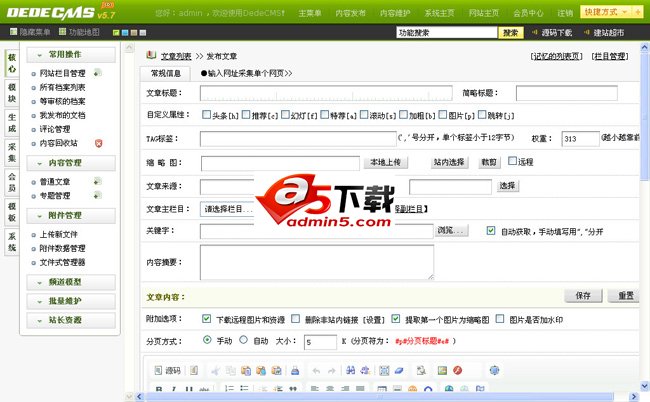This screenshot has height=402, width=650.
Task: Open 内容发布 in the top navigation
Action: pyautogui.click(x=351, y=13)
